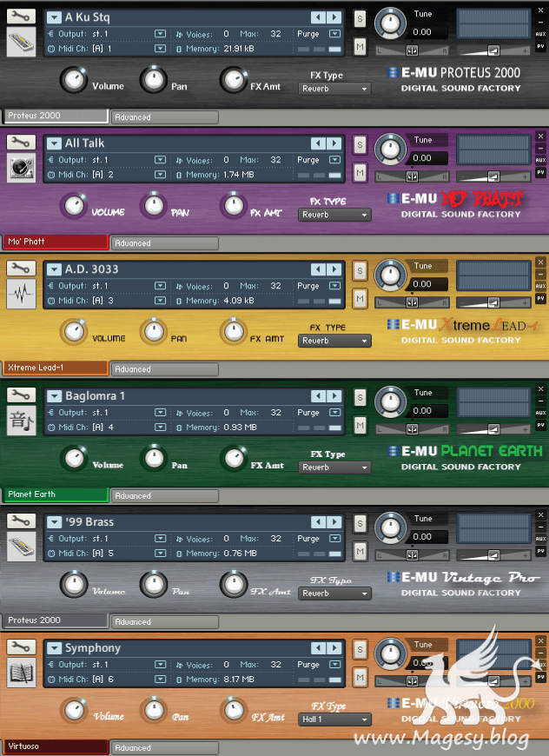This screenshot has height=756, width=549.
Task: Open Midi Ch dropdown for A.D. 3033
Action: coord(160,301)
